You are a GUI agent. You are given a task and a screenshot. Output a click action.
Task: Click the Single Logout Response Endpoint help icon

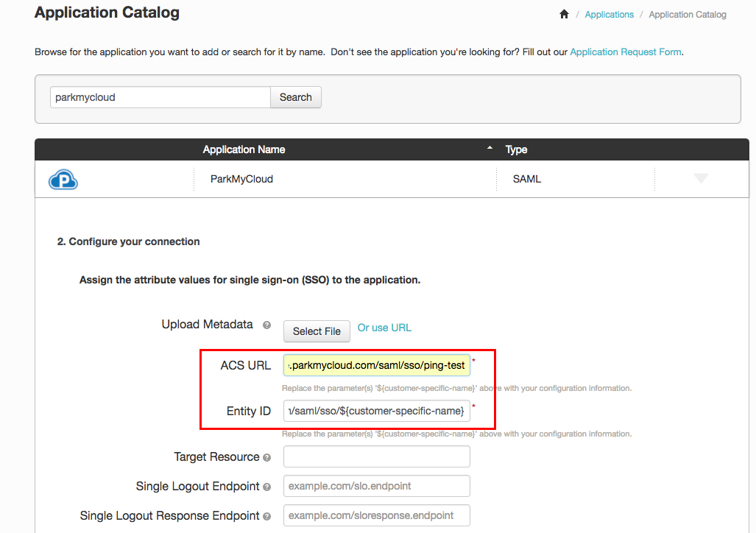pyautogui.click(x=266, y=517)
